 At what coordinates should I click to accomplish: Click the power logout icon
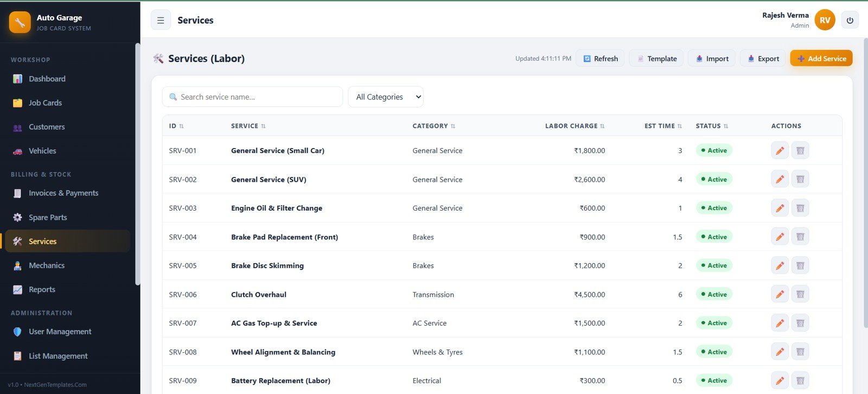click(850, 20)
